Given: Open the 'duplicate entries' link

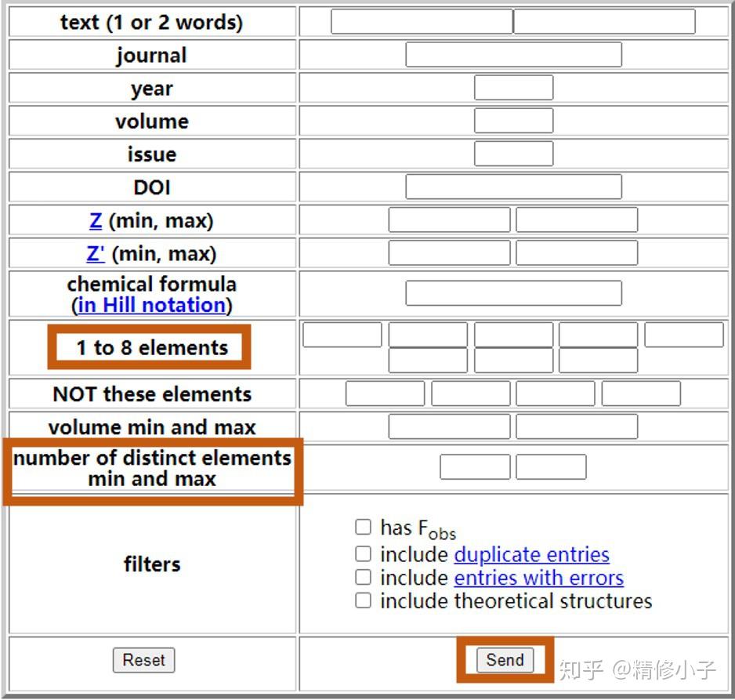Looking at the screenshot, I should [x=531, y=554].
